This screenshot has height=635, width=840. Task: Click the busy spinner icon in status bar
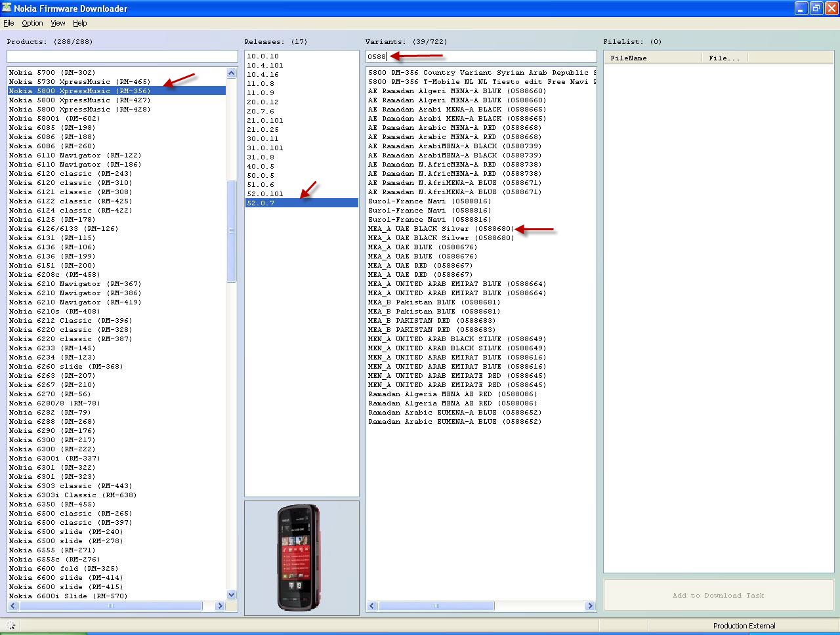pos(11,626)
